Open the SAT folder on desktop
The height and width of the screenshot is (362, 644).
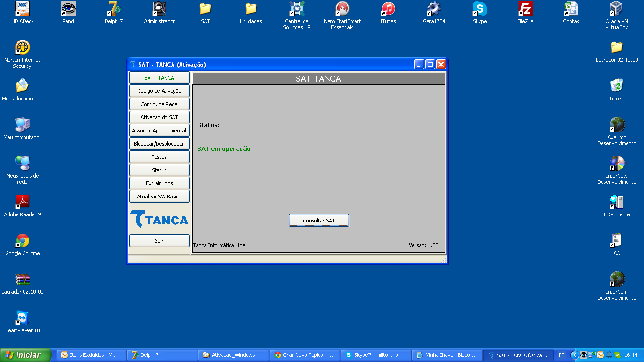click(x=205, y=13)
